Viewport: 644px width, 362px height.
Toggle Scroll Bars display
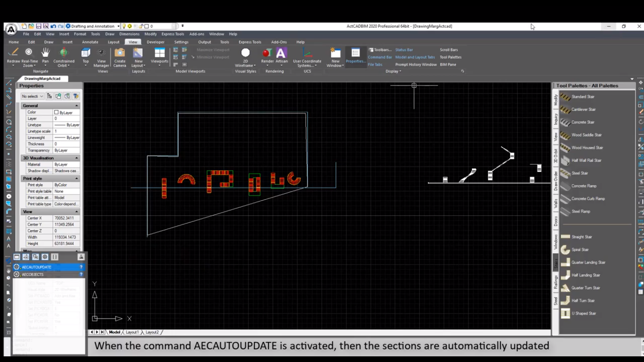tap(449, 49)
